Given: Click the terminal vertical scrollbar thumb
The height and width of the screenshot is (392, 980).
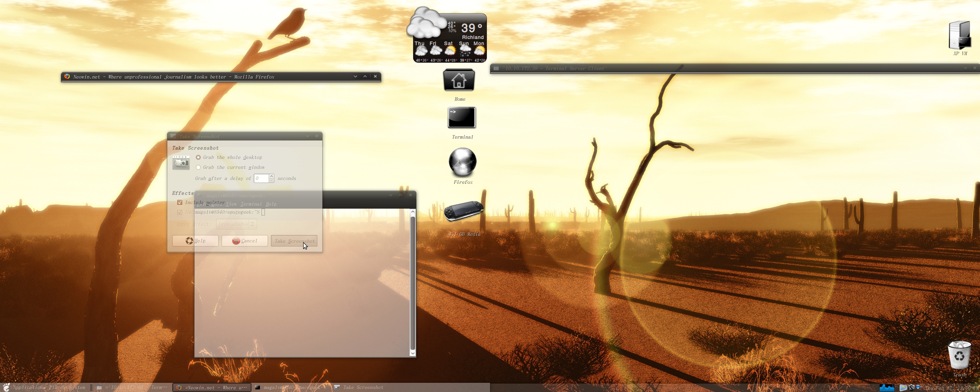Looking at the screenshot, I should [x=413, y=283].
